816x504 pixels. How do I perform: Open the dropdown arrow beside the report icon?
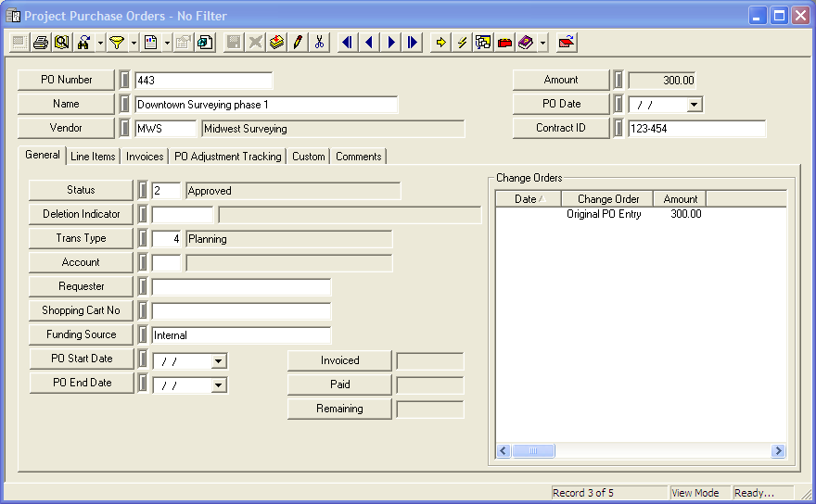[x=167, y=43]
